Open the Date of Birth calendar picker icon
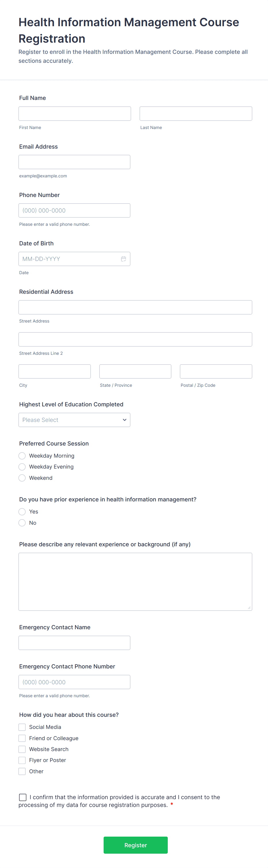Viewport: 268px width, 868px height. coord(123,259)
